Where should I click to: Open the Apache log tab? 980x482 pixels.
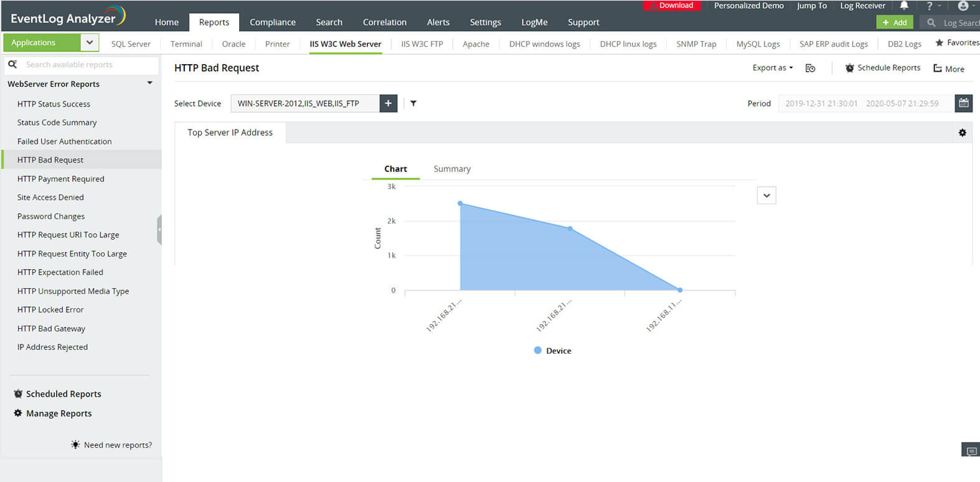[476, 44]
